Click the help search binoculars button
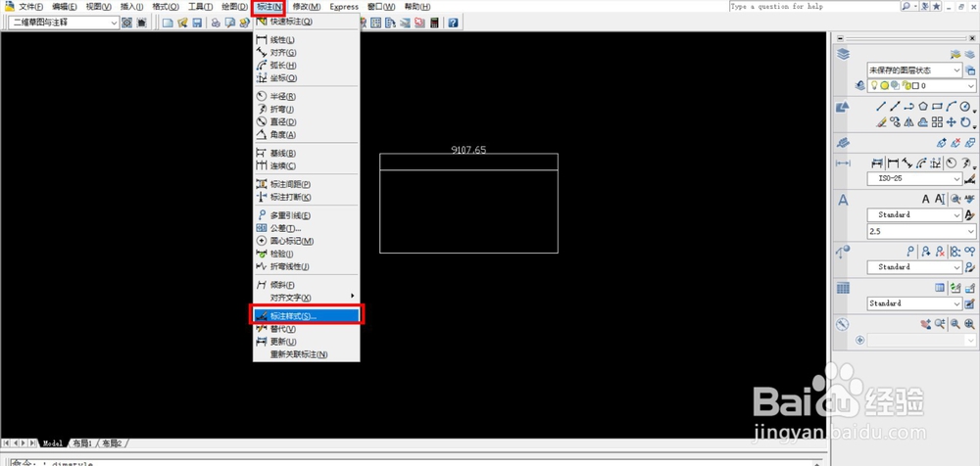The height and width of the screenshot is (466, 980). [x=906, y=6]
